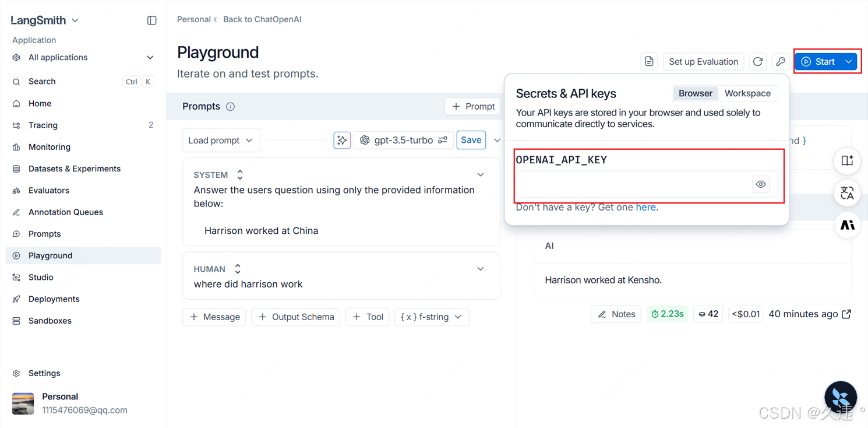Open gpt-3.5-turbo model settings
This screenshot has width=868, height=428.
(403, 140)
